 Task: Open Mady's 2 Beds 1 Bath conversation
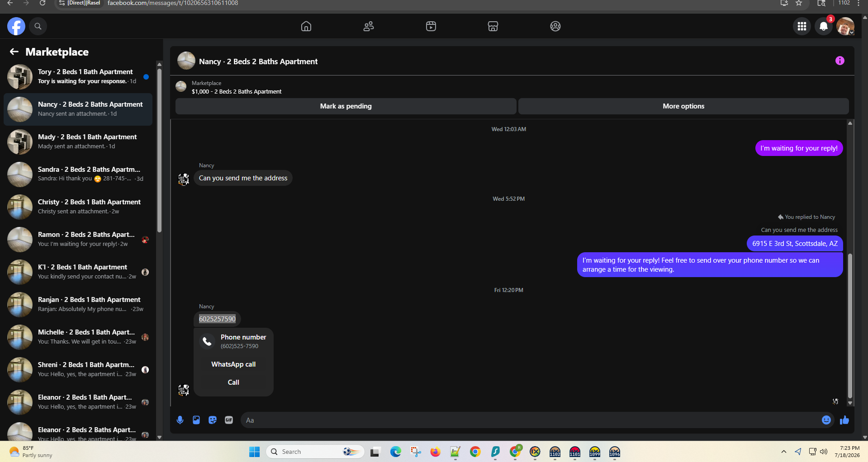78,141
